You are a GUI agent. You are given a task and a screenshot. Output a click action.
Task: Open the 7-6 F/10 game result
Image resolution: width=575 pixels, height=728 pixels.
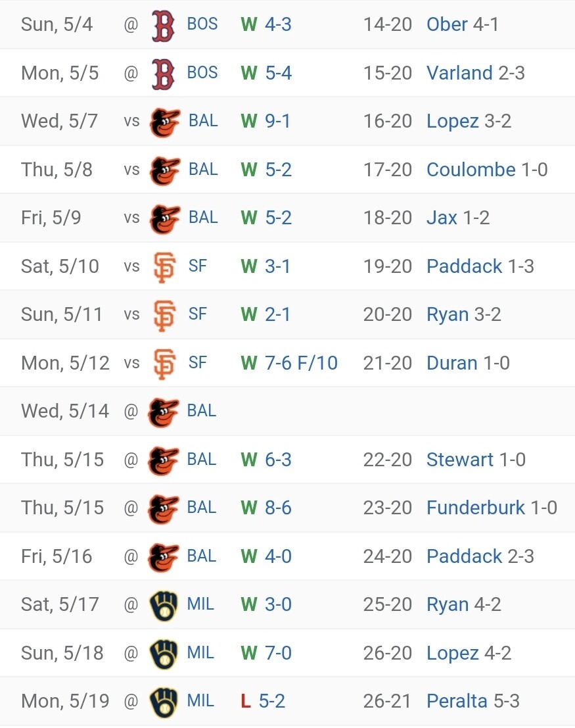pyautogui.click(x=301, y=363)
